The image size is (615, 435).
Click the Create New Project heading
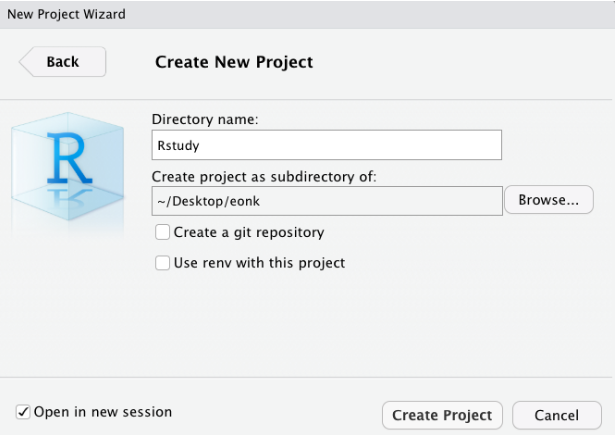[234, 62]
